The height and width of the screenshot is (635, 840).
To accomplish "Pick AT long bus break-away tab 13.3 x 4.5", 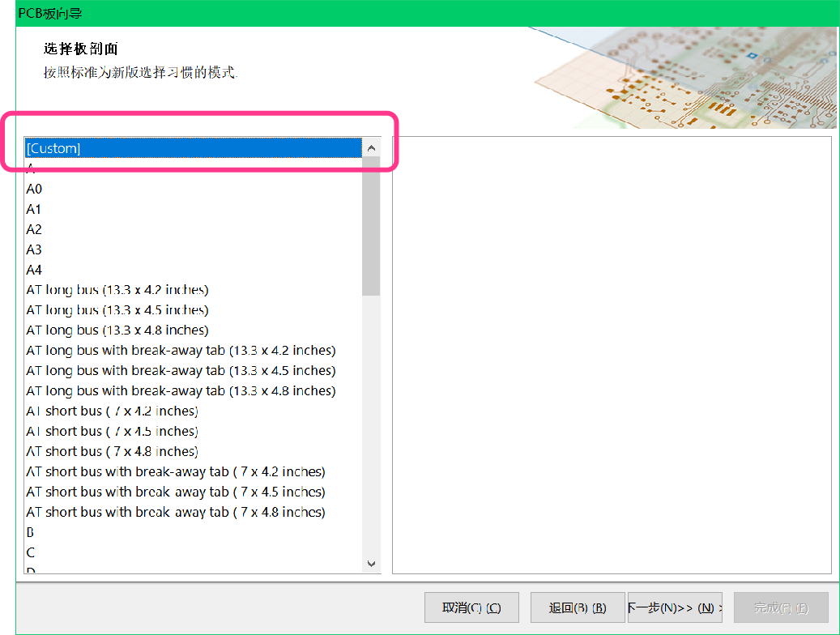I will [194, 371].
